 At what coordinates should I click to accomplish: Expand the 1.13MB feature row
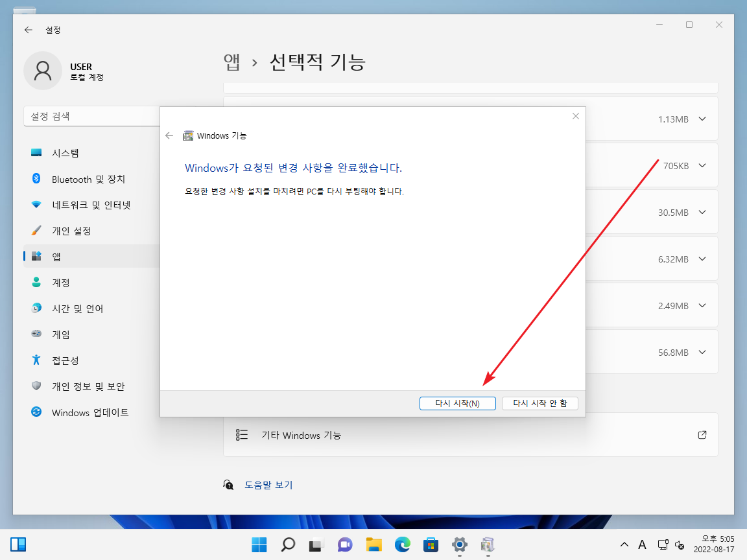coord(702,119)
